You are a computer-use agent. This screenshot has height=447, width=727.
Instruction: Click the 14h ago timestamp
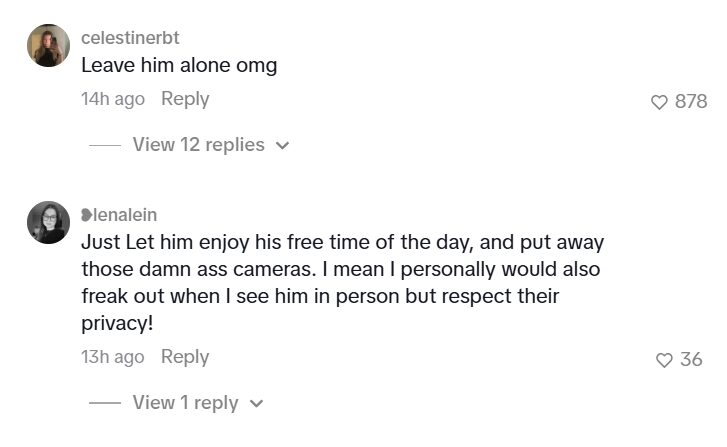click(x=113, y=99)
